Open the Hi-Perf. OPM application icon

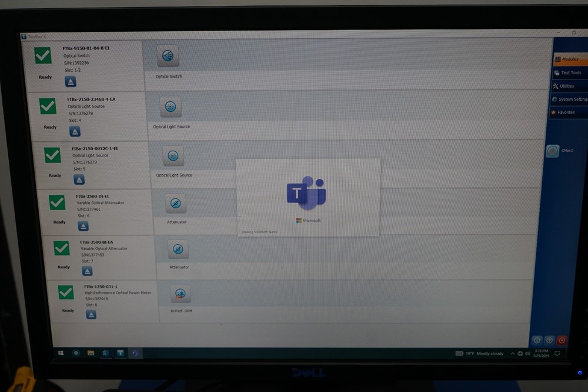pos(181,294)
